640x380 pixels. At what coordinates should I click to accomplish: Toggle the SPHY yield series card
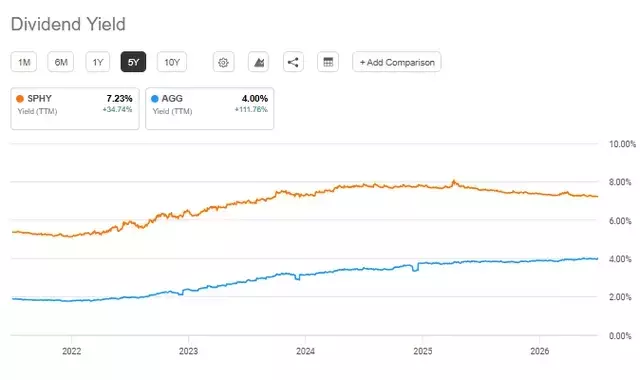point(75,109)
